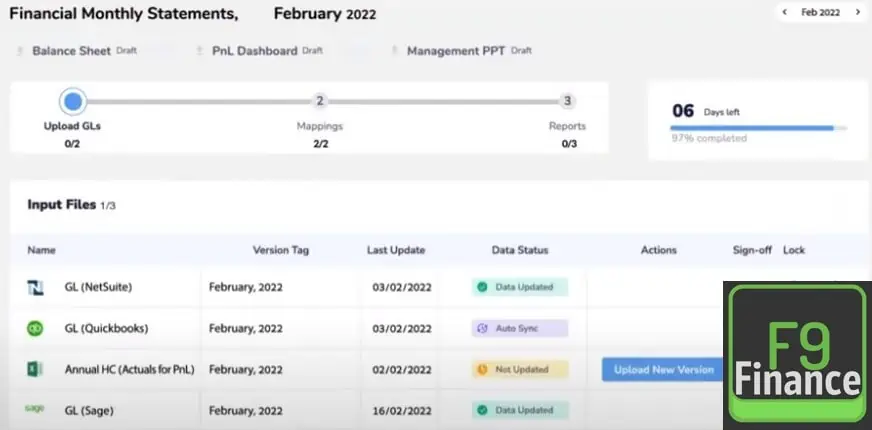Open the PnL Dashboard tab
Viewport: 872px width, 430px height.
[x=254, y=50]
